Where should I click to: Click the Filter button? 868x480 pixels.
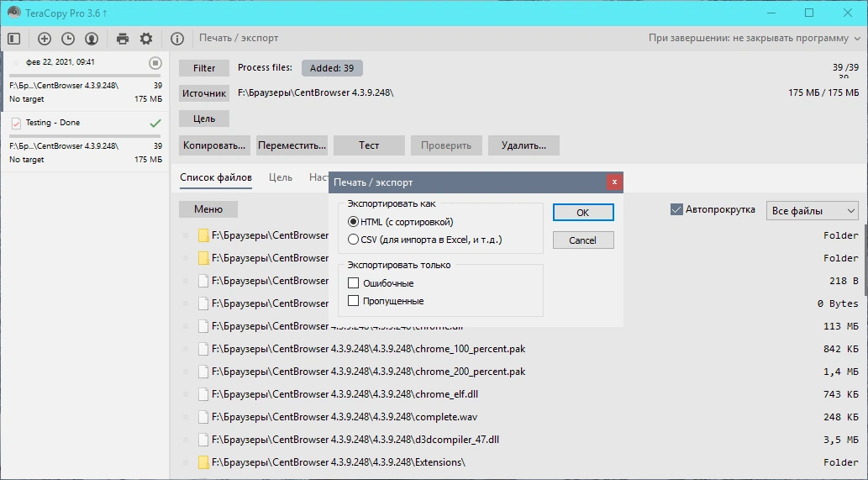pos(203,68)
